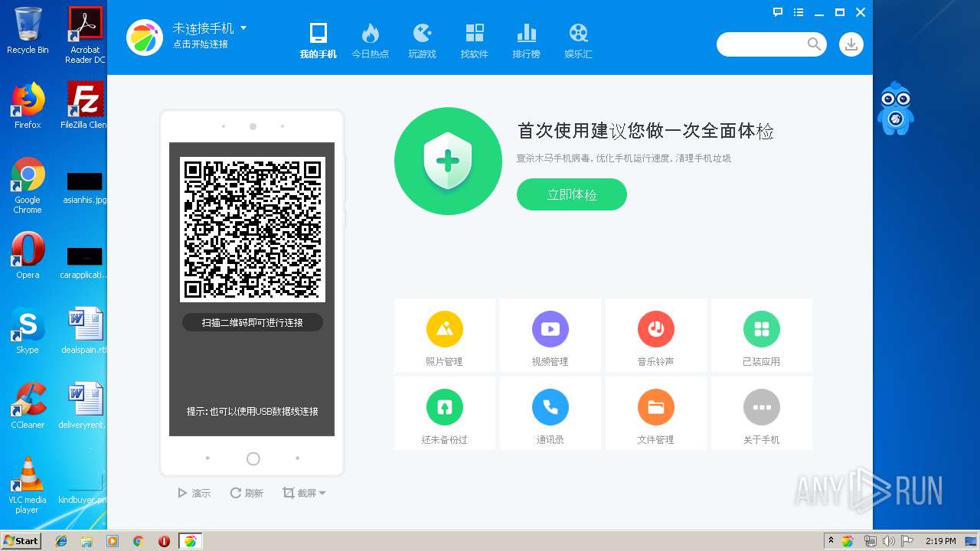The image size is (980, 551).
Task: Click the Windows Start button
Action: click(21, 540)
